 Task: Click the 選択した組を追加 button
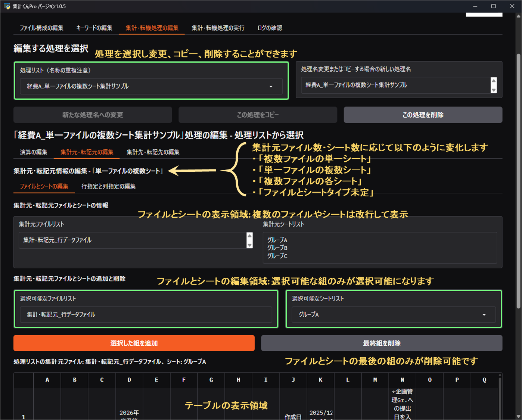pyautogui.click(x=134, y=343)
